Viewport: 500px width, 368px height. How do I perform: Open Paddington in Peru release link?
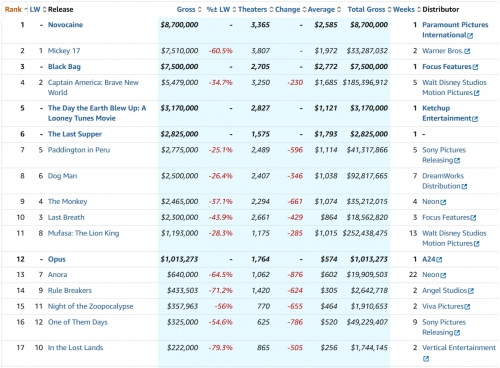(79, 150)
